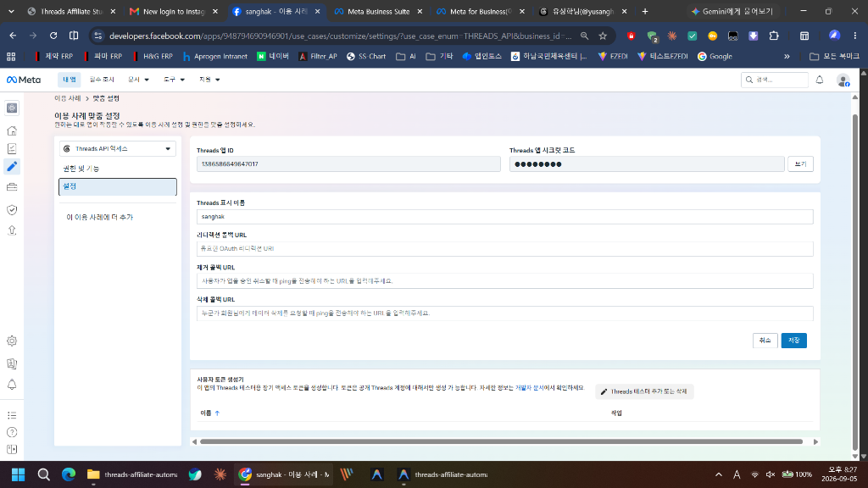Click the app selector icon atop sidebar

pos(12,108)
